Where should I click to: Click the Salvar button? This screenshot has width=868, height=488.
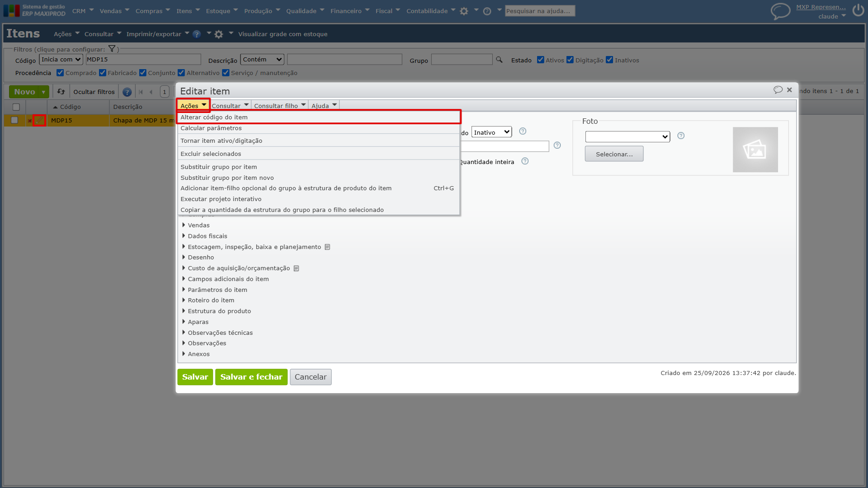point(195,377)
